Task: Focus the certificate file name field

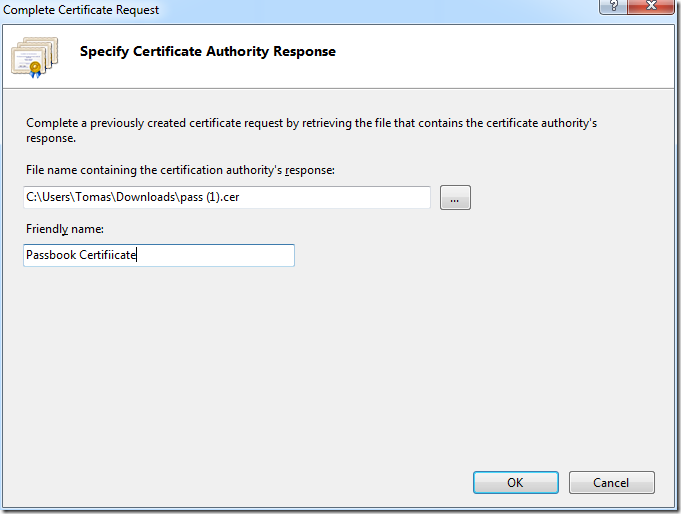Action: (227, 197)
